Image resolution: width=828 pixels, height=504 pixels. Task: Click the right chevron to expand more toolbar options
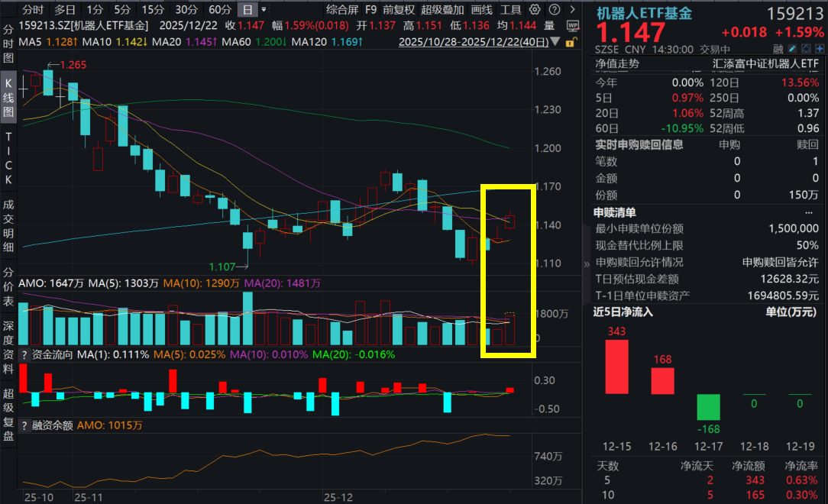(573, 10)
